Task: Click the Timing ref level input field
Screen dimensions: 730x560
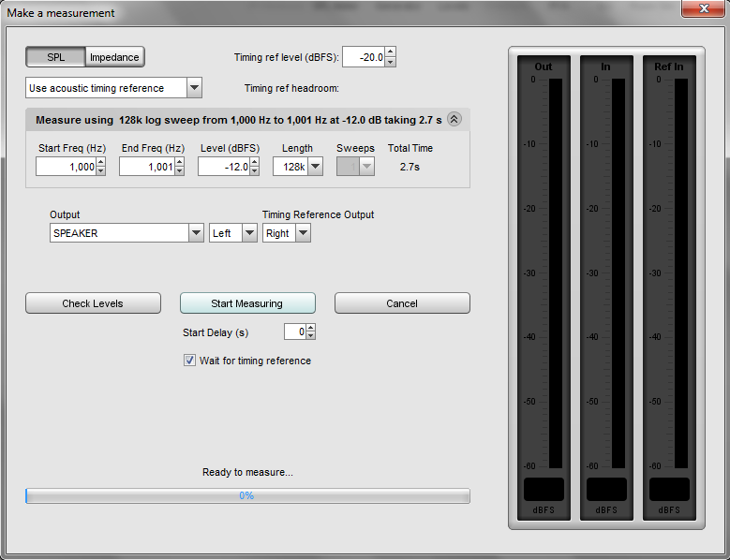Action: [364, 57]
